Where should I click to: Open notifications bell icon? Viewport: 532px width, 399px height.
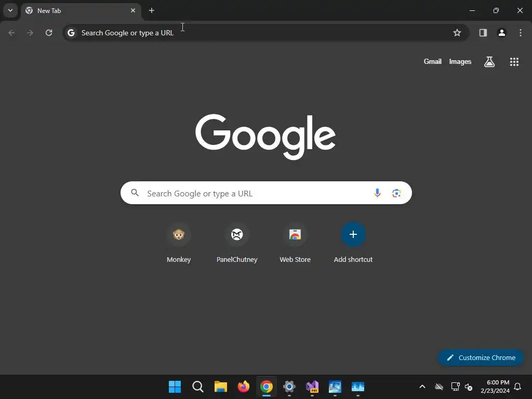point(517,387)
